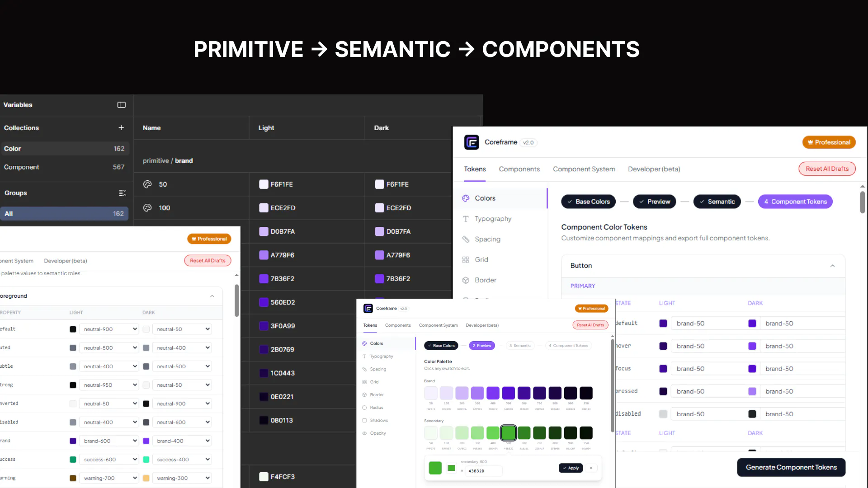Select Border icon in small Color Palette window sidebar

(x=364, y=395)
